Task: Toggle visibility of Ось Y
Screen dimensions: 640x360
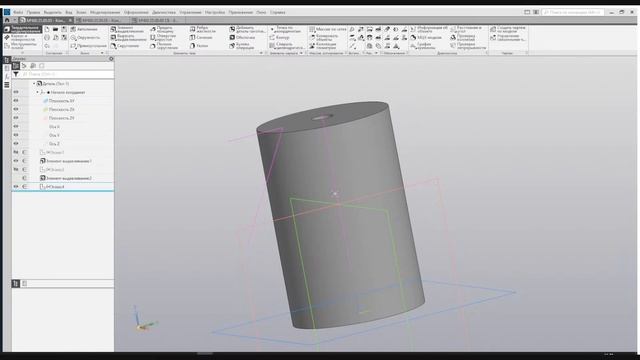Action: [x=16, y=135]
